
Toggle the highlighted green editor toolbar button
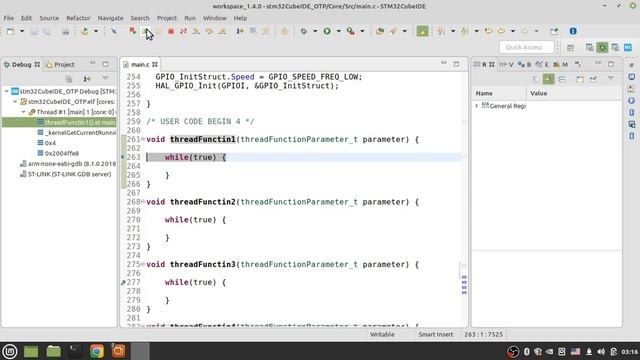click(422, 31)
